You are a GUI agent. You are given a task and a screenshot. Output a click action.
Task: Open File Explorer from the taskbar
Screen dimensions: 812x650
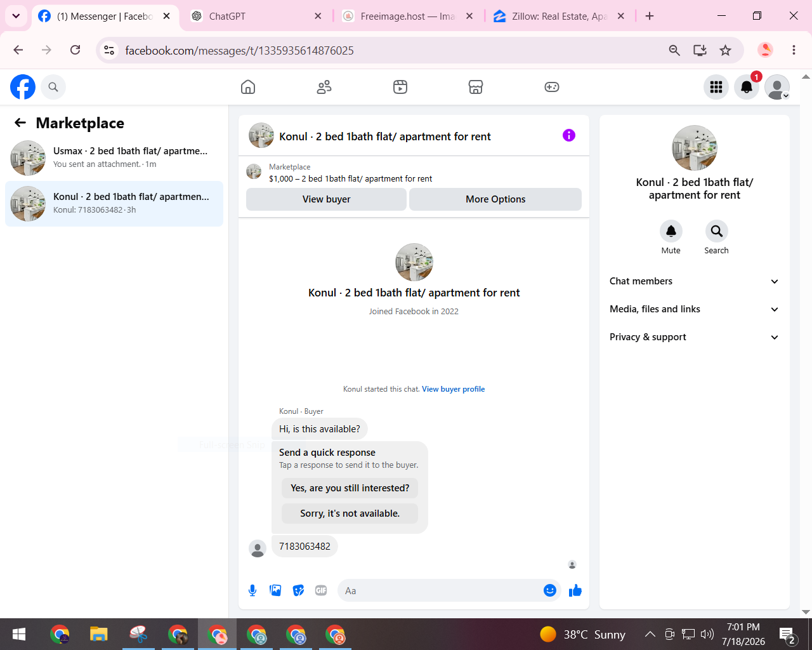(x=98, y=634)
